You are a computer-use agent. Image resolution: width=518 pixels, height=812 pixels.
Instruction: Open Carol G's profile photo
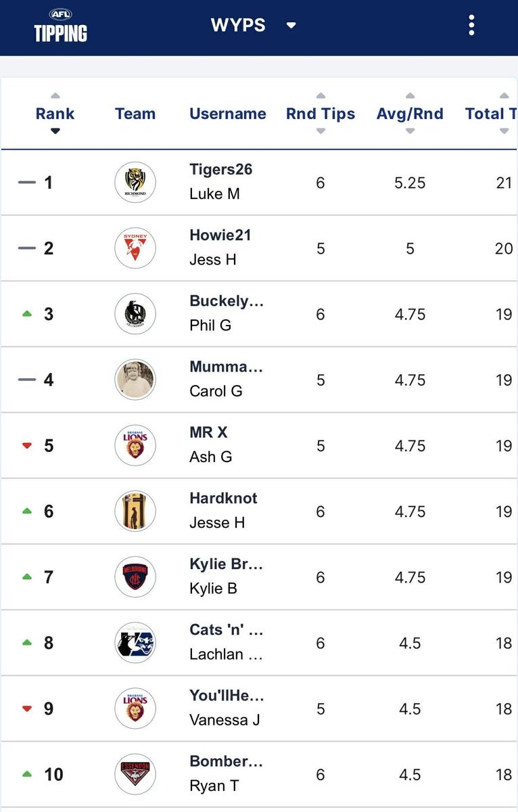click(135, 380)
